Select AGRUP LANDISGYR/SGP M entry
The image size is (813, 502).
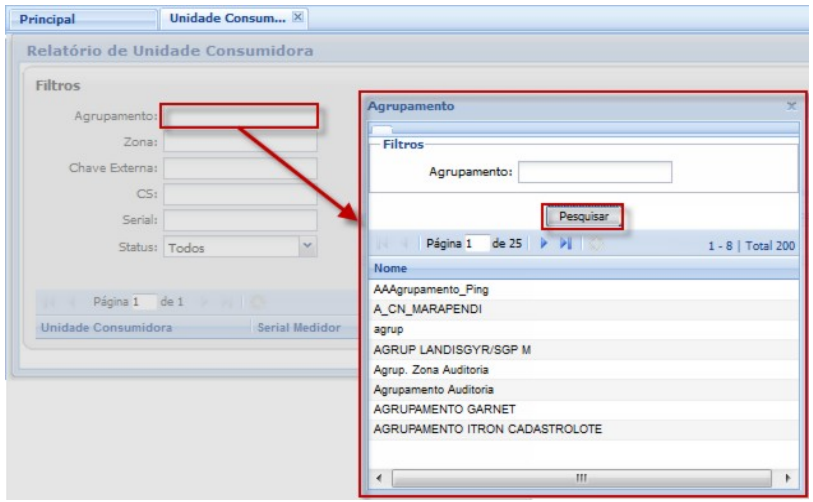(450, 349)
